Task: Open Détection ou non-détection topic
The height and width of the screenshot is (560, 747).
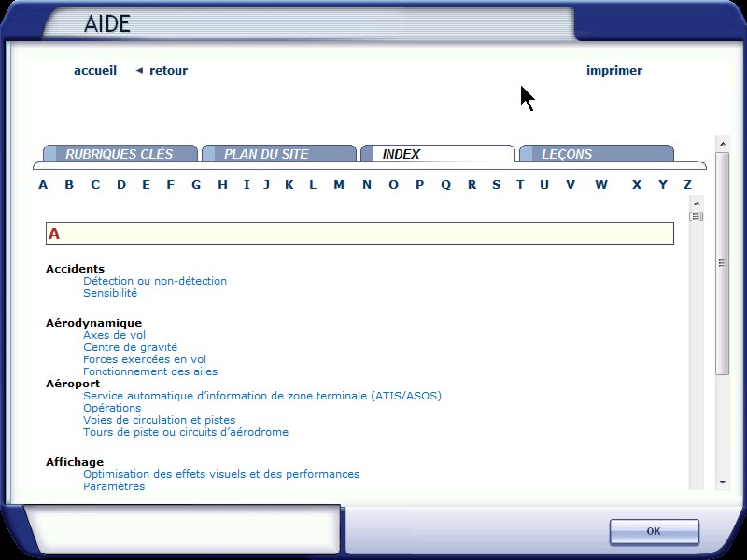Action: coord(155,281)
